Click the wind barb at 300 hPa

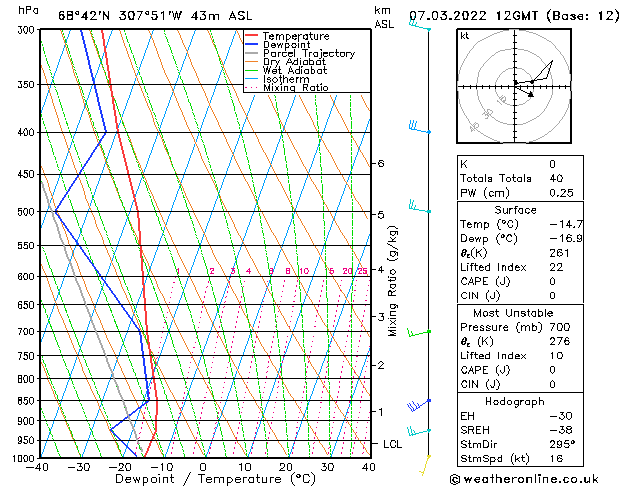[x=420, y=26]
